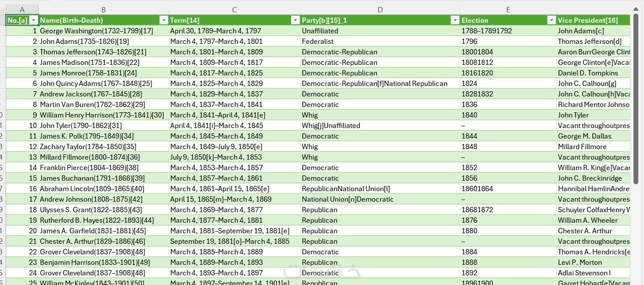644x285 pixels.
Task: Click election cell 1824
Action: tap(508, 83)
